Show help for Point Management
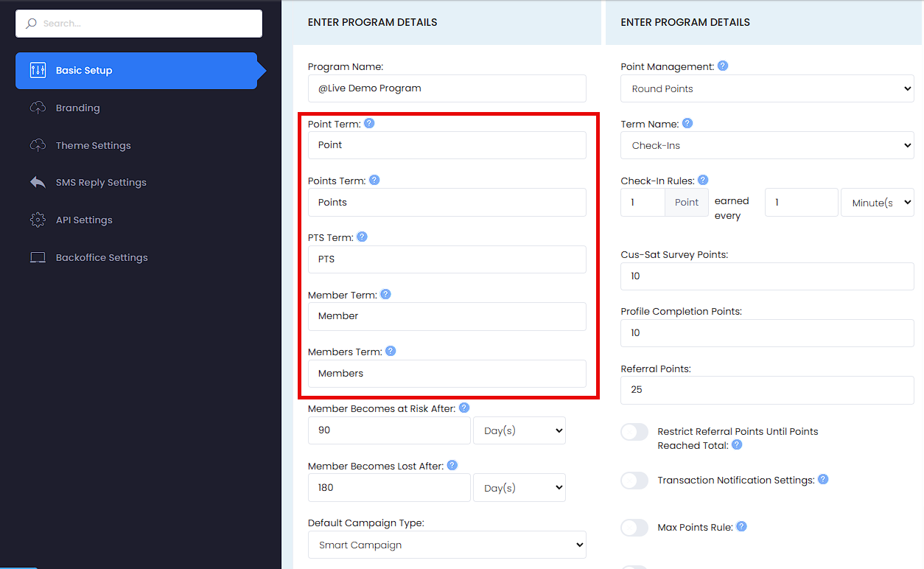Viewport: 924px width, 569px height. 723,66
